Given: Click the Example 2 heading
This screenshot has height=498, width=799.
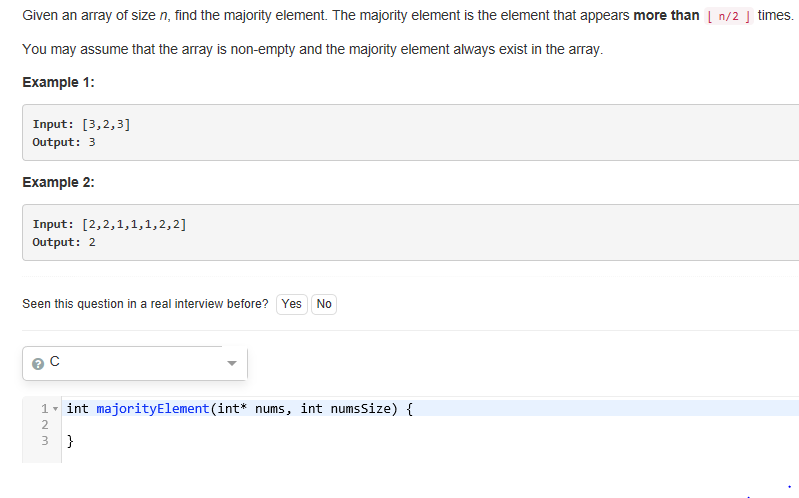Looking at the screenshot, I should point(59,182).
